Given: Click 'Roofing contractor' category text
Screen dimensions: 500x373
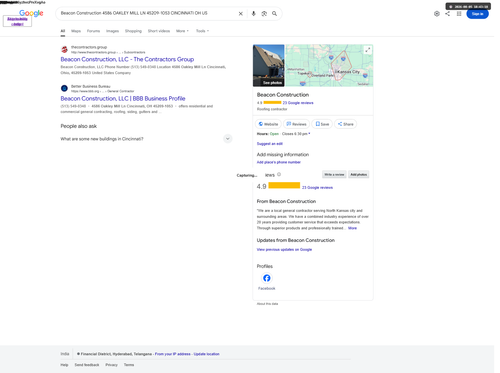Looking at the screenshot, I should (272, 109).
